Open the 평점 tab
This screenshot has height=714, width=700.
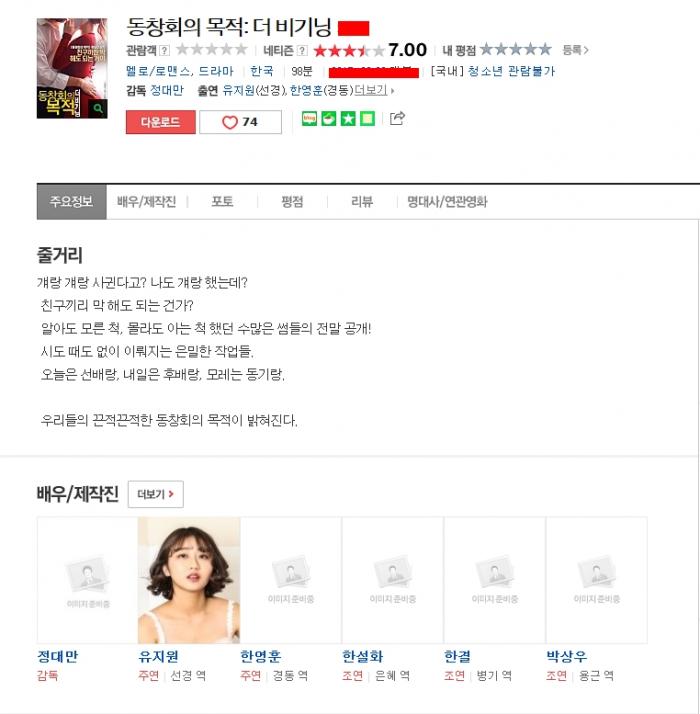tap(292, 202)
